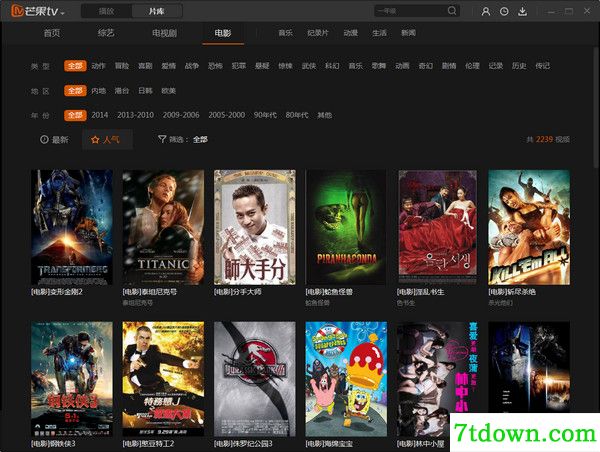The height and width of the screenshot is (452, 600).
Task: Sort by 最新 with clock icon
Action: pos(54,140)
